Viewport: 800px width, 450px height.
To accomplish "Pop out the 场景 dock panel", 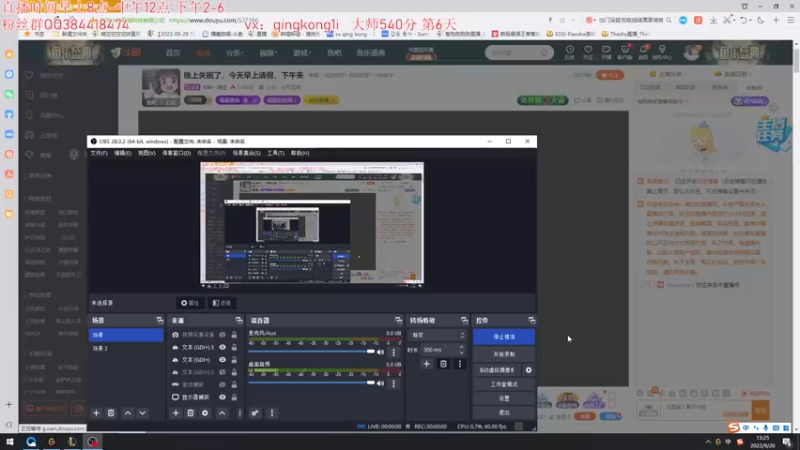I will coord(160,320).
